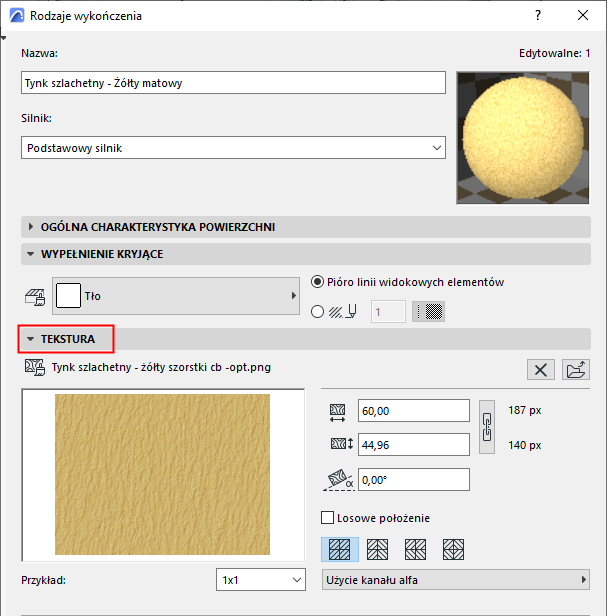Click the horizontal texture size icon
The image size is (607, 616).
(337, 413)
